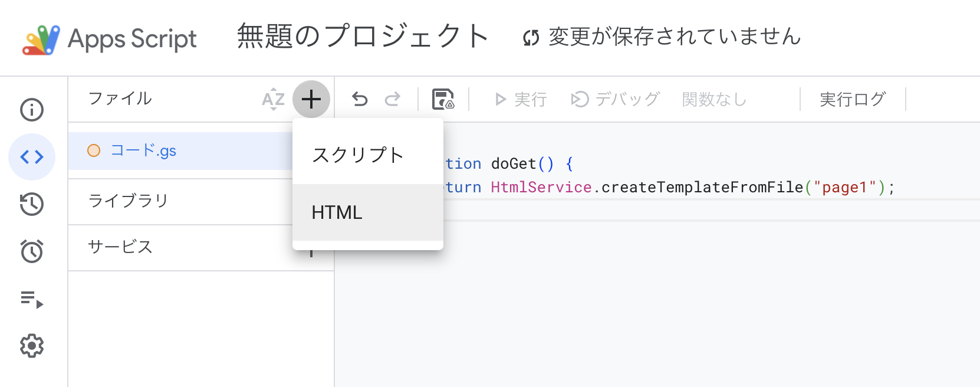
Task: Click the サービス section header
Action: tap(120, 247)
